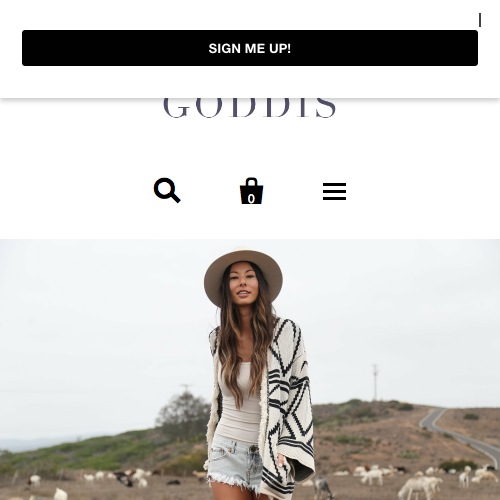
Task: Click the tree behind the model
Action: click(183, 415)
